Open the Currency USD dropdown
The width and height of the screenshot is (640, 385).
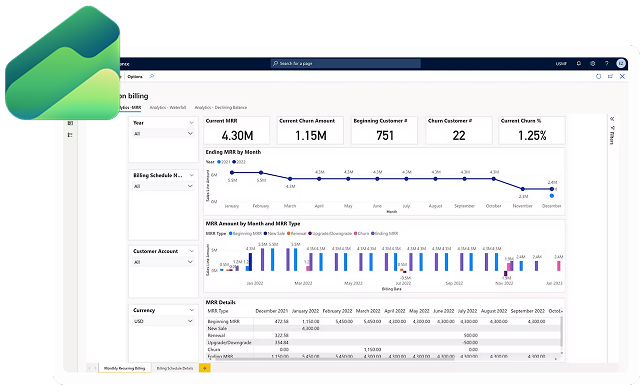163,321
